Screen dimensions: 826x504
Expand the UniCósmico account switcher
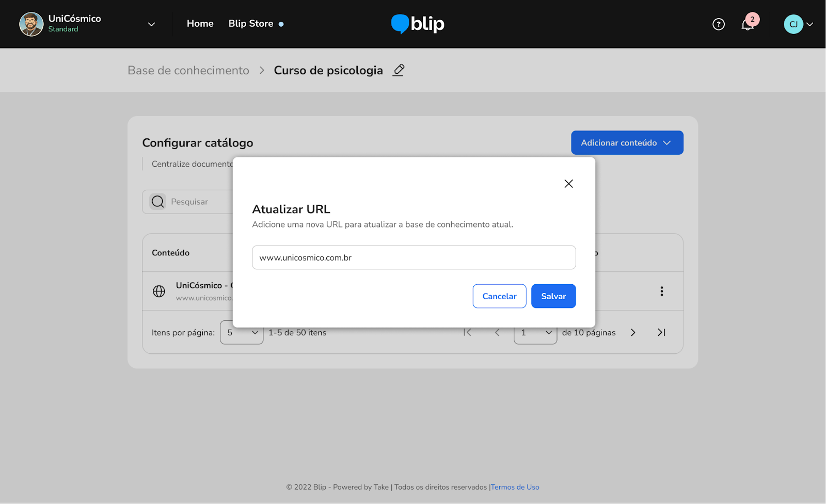[x=151, y=24]
